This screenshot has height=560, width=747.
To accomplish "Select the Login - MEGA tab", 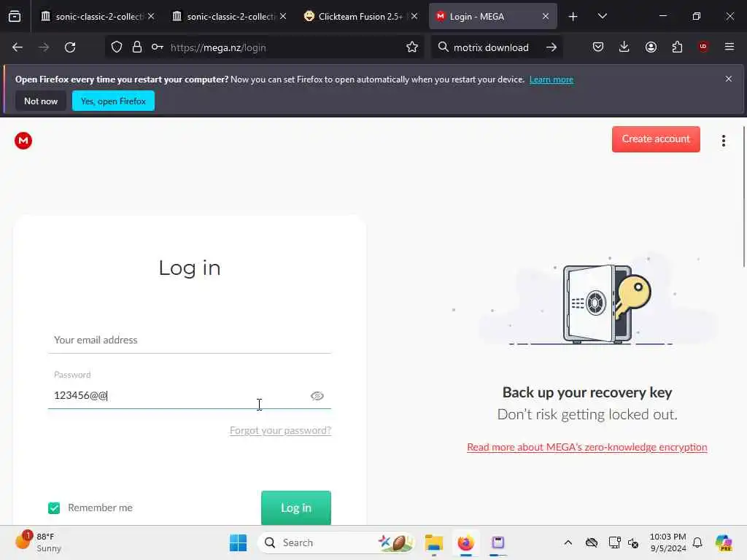I will coord(493,17).
